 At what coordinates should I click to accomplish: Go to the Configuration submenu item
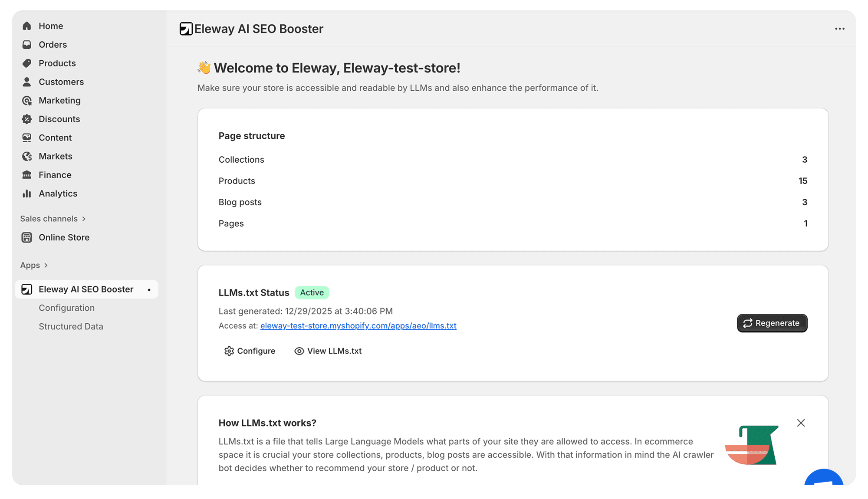click(x=66, y=308)
